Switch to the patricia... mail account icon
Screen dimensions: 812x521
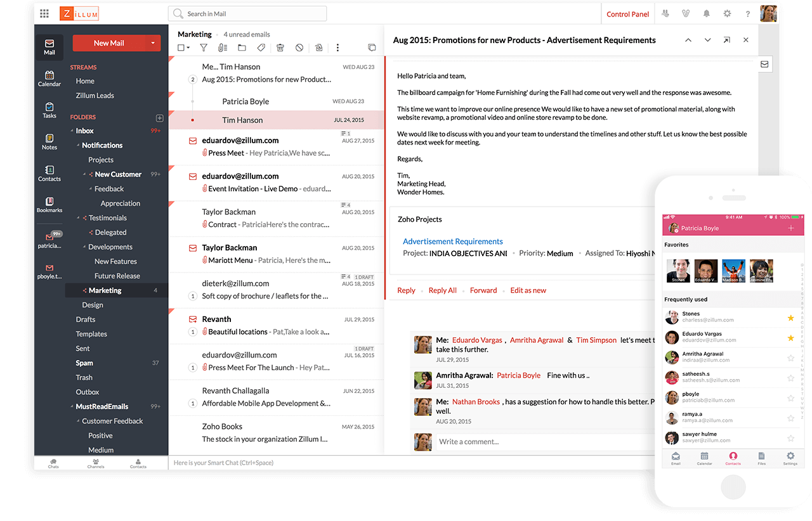pyautogui.click(x=49, y=240)
